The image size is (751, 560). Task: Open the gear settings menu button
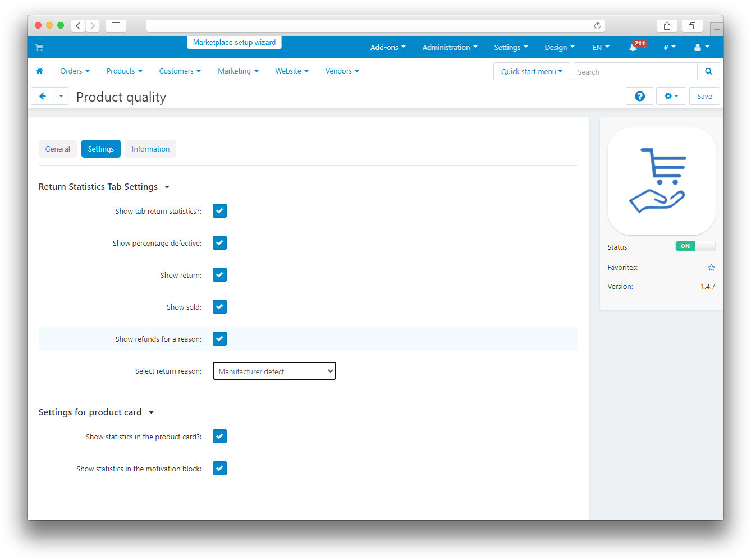pyautogui.click(x=671, y=97)
